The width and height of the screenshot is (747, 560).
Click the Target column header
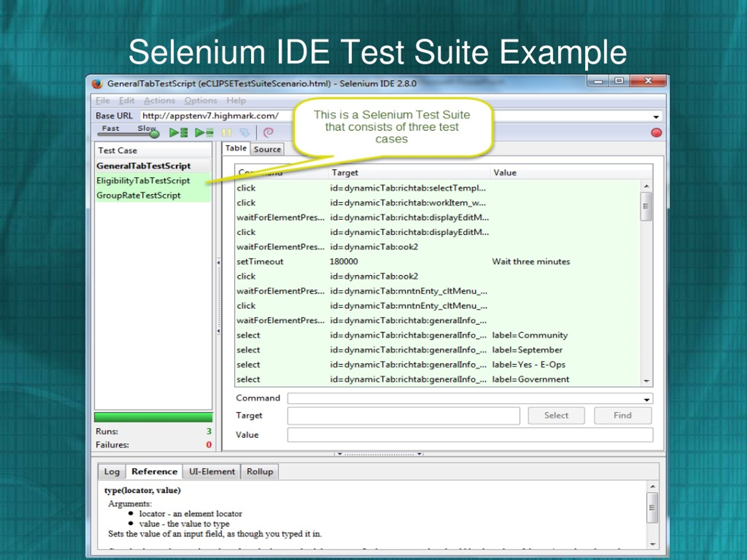tap(409, 173)
